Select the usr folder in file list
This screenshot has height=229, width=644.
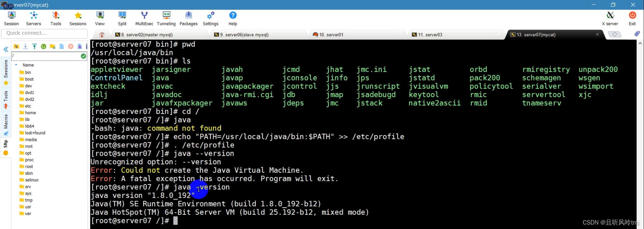(x=25, y=207)
